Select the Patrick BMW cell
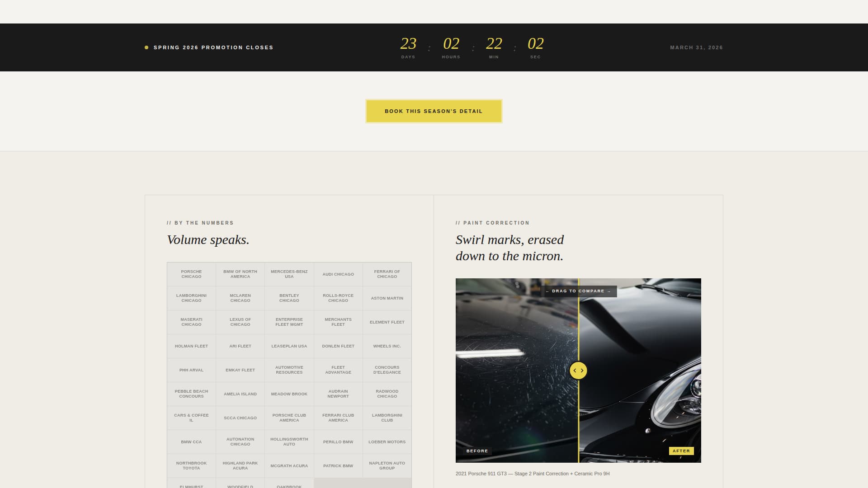This screenshot has height=488, width=868. tap(338, 466)
